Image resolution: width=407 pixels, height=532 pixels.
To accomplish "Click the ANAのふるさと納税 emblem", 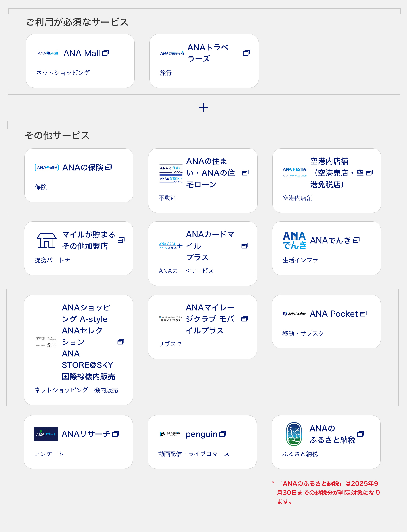I will click(294, 434).
